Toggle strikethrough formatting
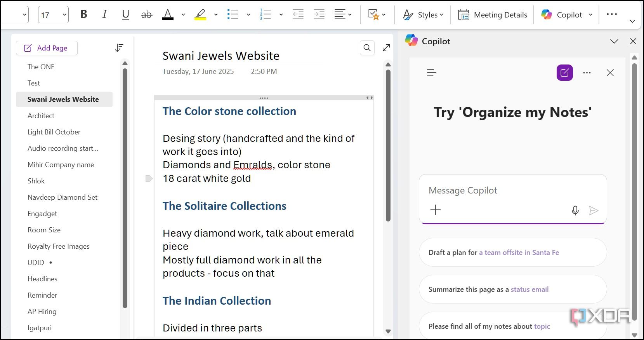 (x=146, y=14)
